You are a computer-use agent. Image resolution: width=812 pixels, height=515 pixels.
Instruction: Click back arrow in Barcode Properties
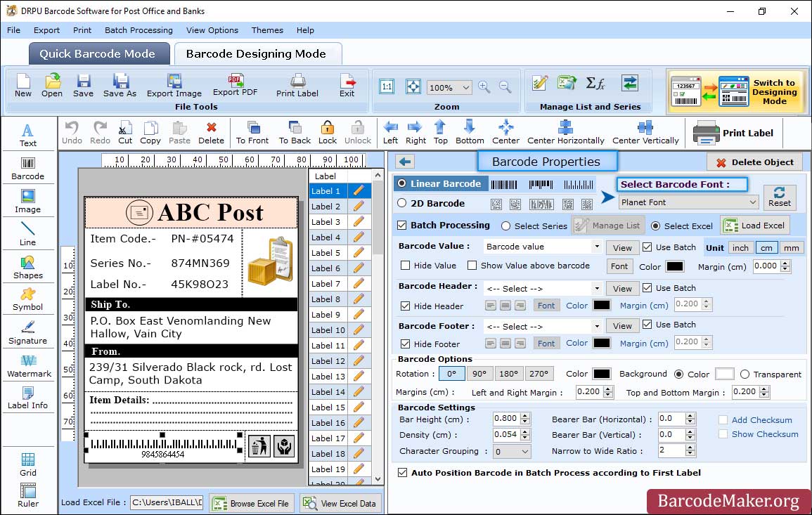405,162
